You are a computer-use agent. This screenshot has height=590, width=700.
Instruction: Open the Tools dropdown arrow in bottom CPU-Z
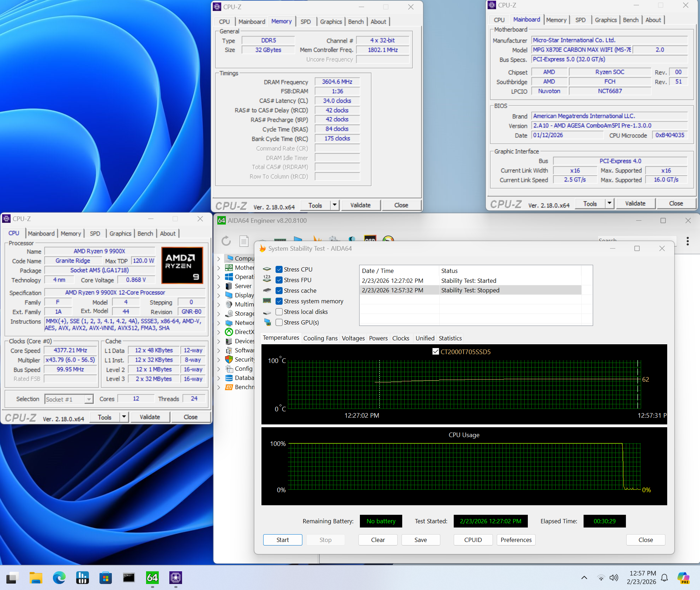[124, 417]
